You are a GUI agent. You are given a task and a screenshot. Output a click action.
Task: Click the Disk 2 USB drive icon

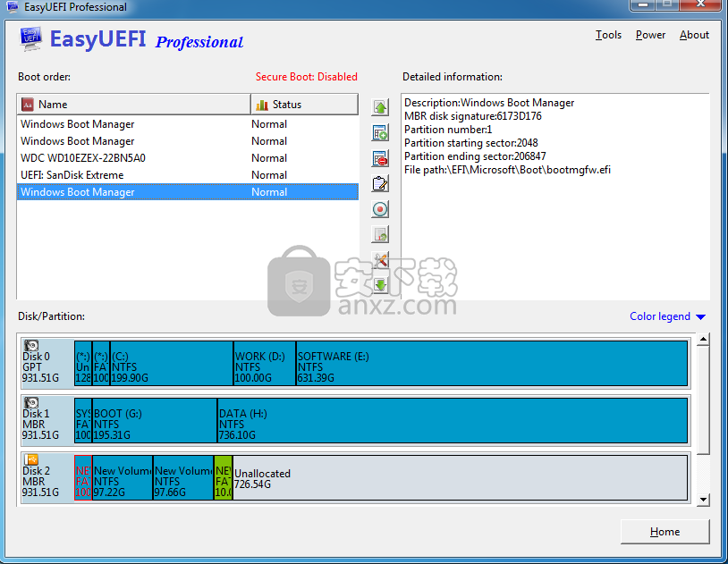click(31, 459)
